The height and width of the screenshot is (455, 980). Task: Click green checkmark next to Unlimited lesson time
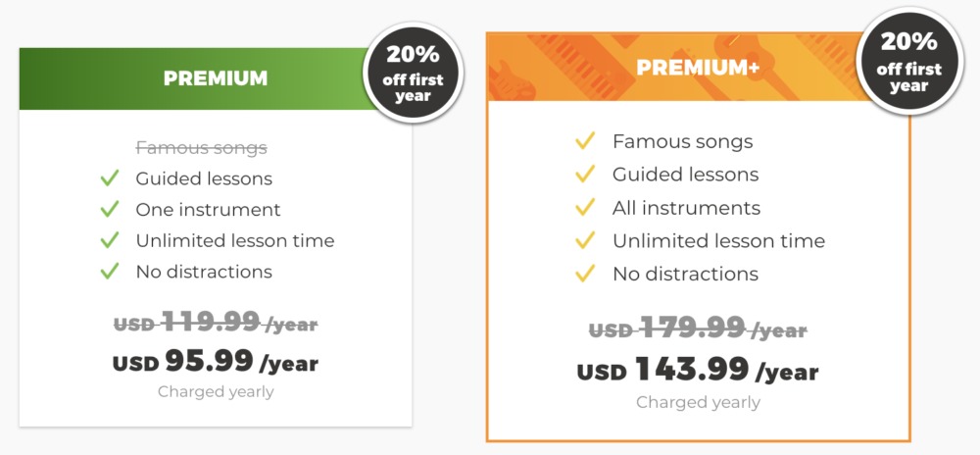click(110, 240)
